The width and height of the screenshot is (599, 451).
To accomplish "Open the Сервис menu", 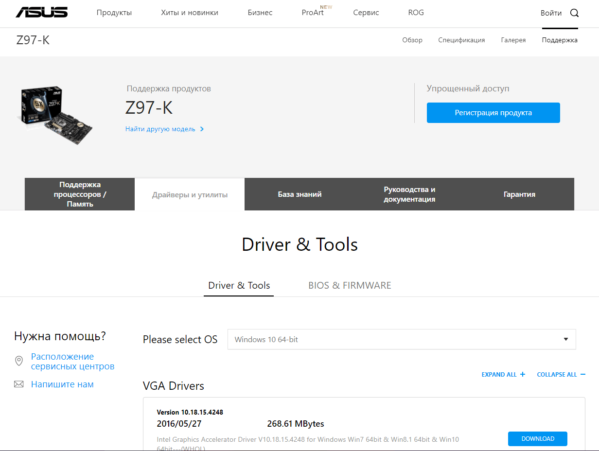I will pyautogui.click(x=366, y=13).
